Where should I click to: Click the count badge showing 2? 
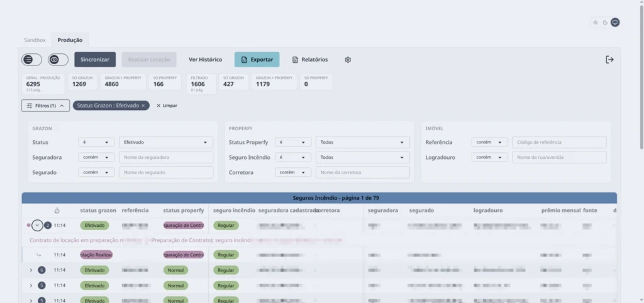tap(48, 225)
